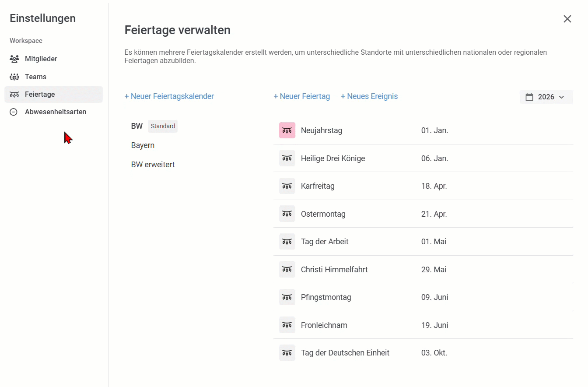
Task: Click + Neues Ereignis link
Action: click(369, 96)
